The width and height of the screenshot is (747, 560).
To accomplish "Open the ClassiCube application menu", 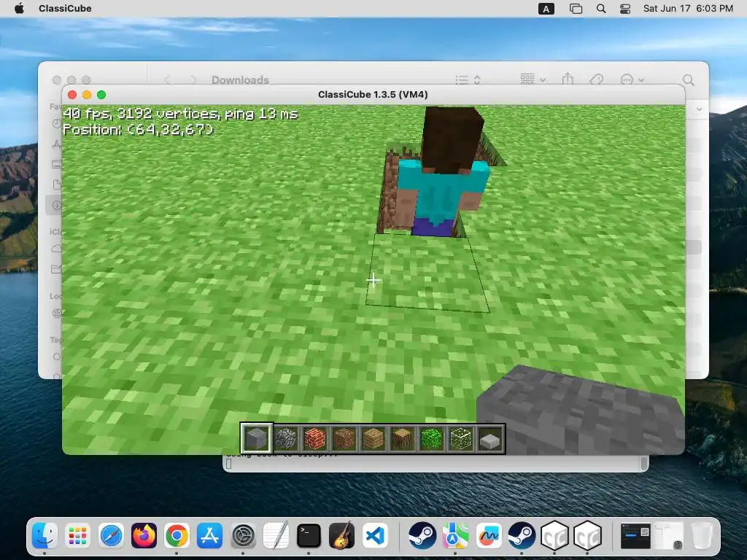I will (65, 9).
